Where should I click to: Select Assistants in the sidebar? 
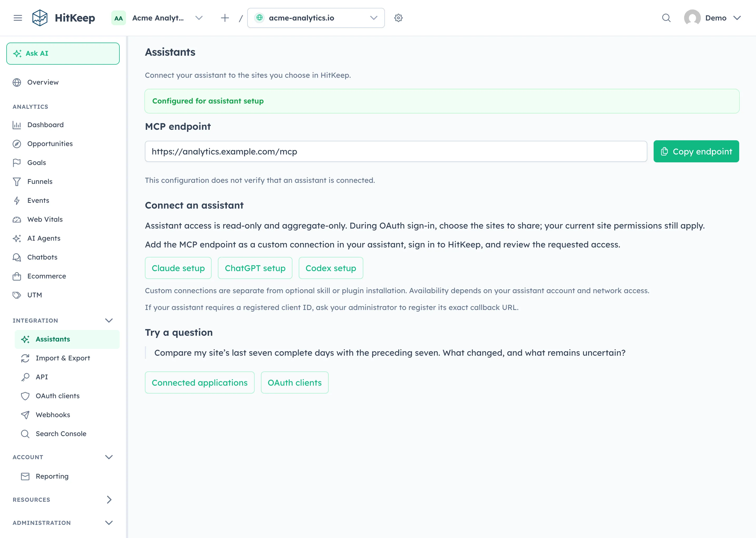pyautogui.click(x=67, y=339)
